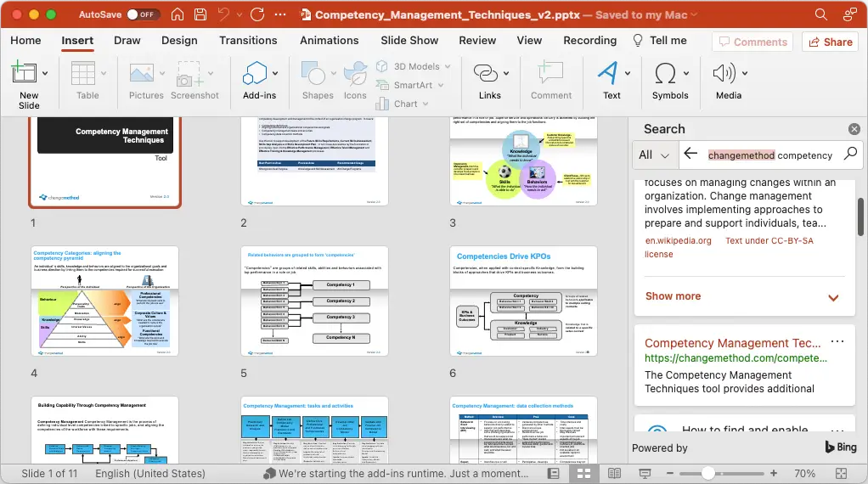Click the Comments button
This screenshot has height=484, width=868.
click(x=752, y=42)
